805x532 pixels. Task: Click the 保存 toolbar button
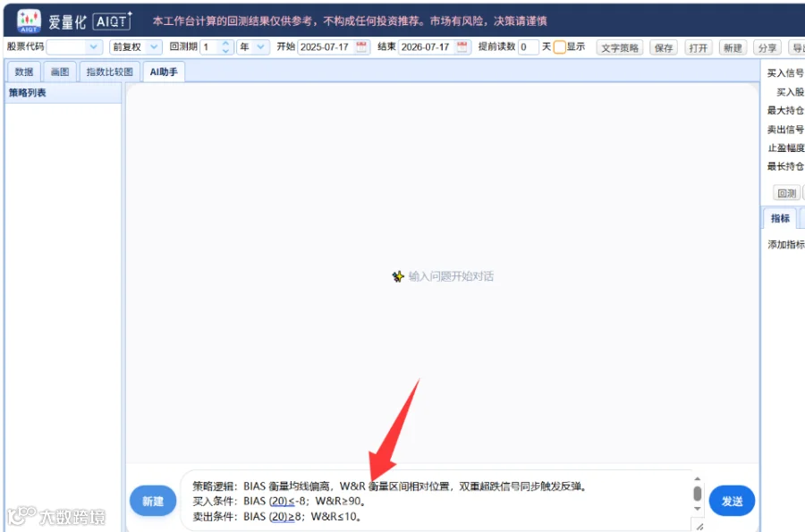tap(664, 47)
